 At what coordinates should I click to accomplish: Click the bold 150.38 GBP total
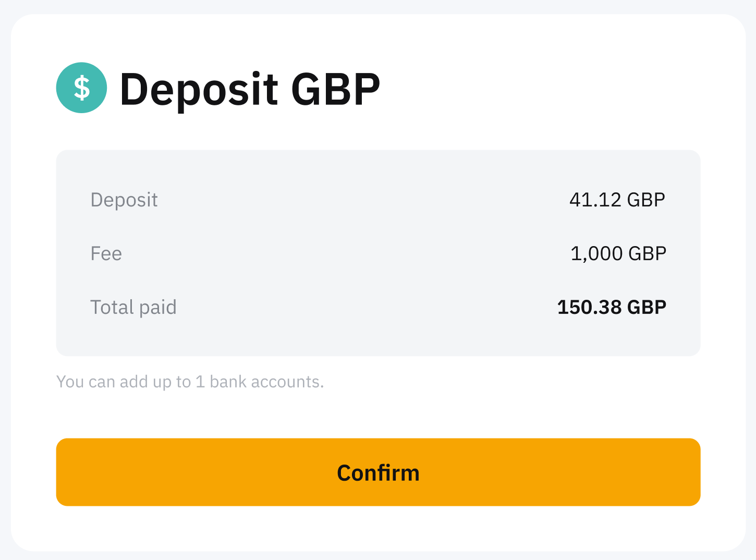click(612, 308)
